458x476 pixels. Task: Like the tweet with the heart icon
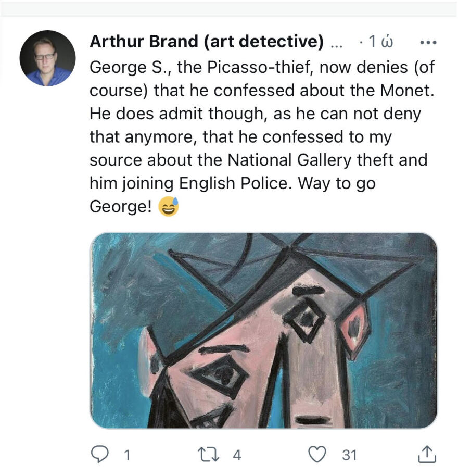tap(316, 454)
